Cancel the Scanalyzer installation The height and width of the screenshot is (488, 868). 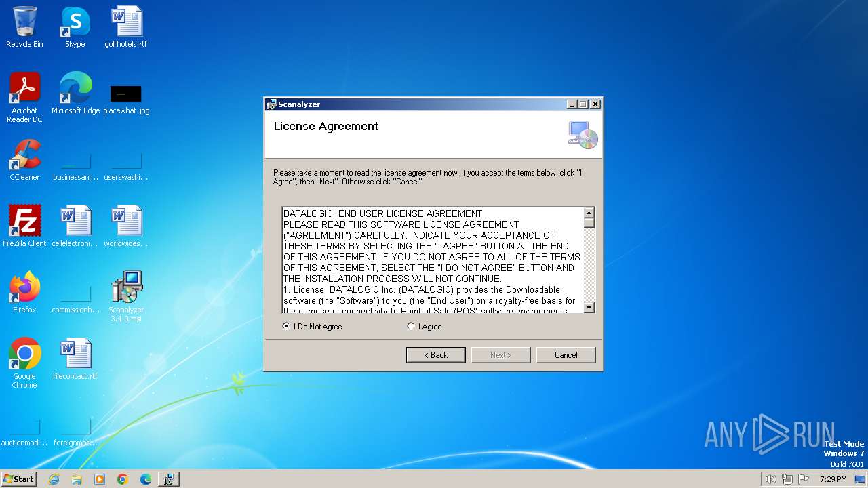566,355
